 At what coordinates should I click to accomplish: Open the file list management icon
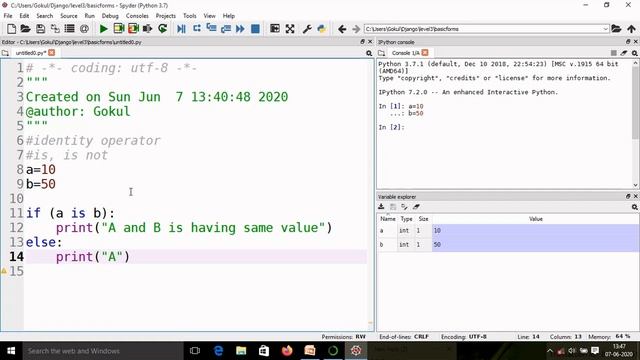click(x=69, y=29)
